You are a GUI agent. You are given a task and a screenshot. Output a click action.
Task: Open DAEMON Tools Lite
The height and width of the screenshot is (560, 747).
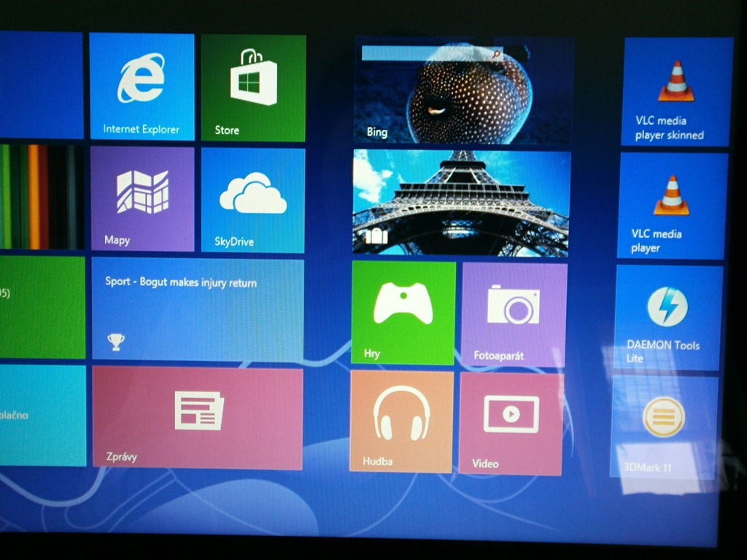tap(667, 317)
